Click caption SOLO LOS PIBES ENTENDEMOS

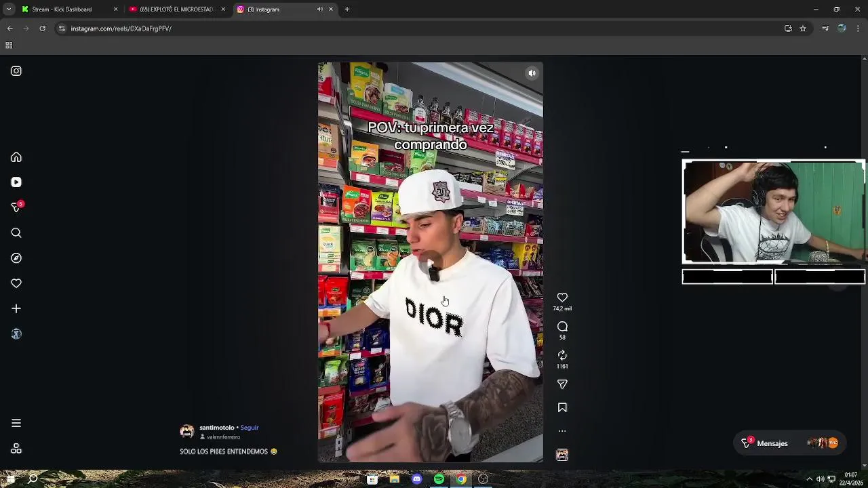point(229,451)
